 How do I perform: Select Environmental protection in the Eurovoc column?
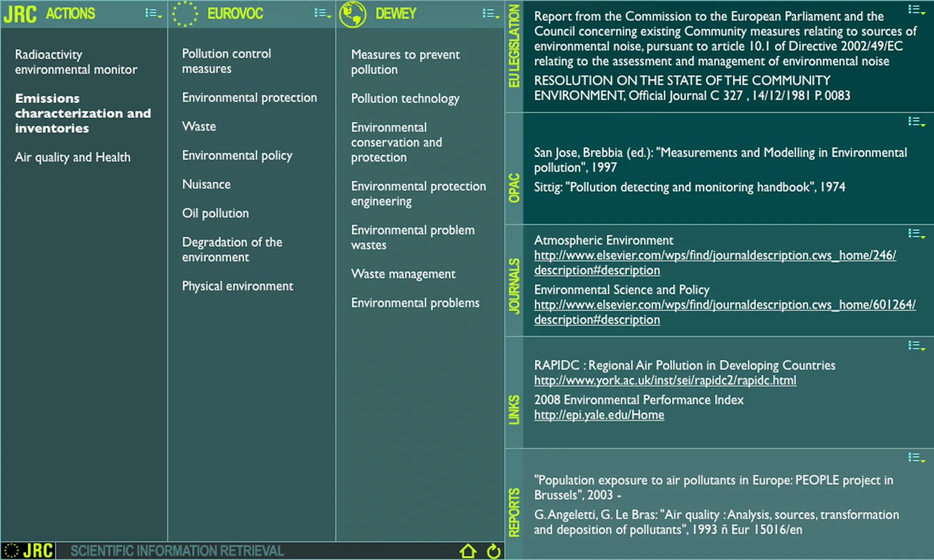[x=249, y=98]
